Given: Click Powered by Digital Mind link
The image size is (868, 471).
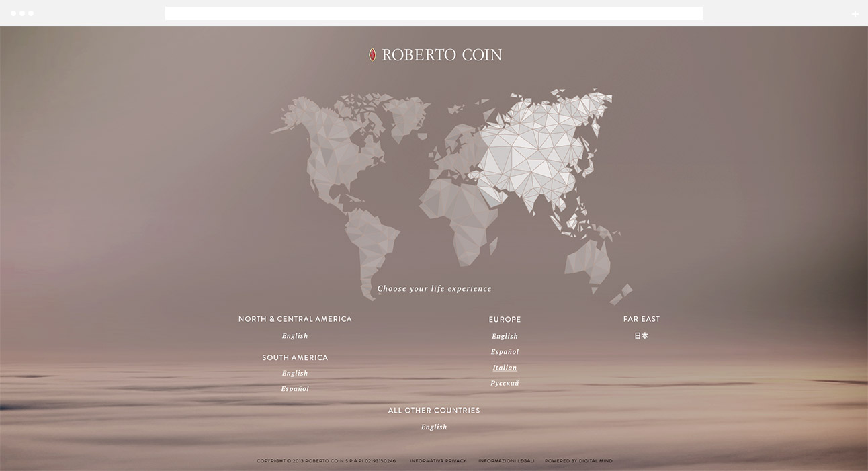Looking at the screenshot, I should pyautogui.click(x=578, y=461).
